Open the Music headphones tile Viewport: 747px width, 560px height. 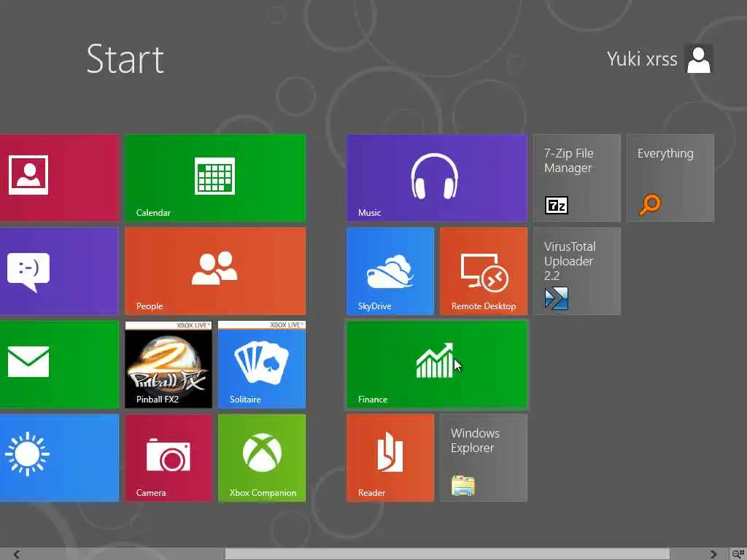coord(437,178)
